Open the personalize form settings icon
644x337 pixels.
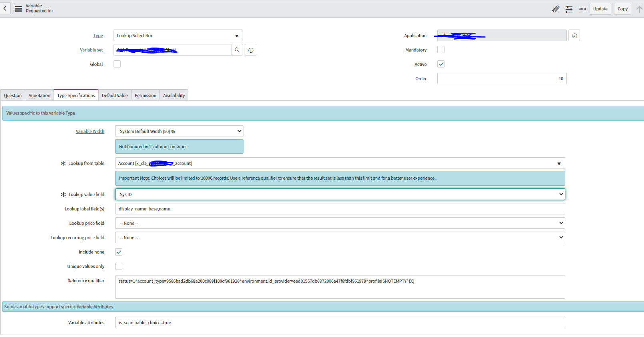(569, 9)
